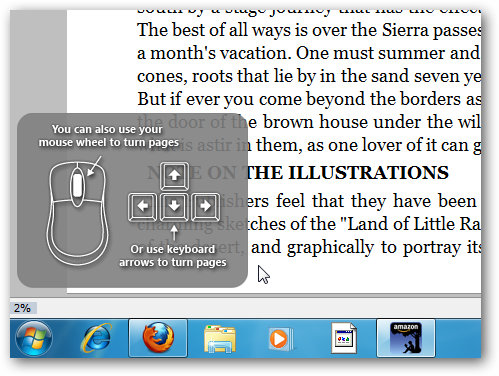Click the line starting "But if ever you come"
499x376 pixels.
[309, 99]
